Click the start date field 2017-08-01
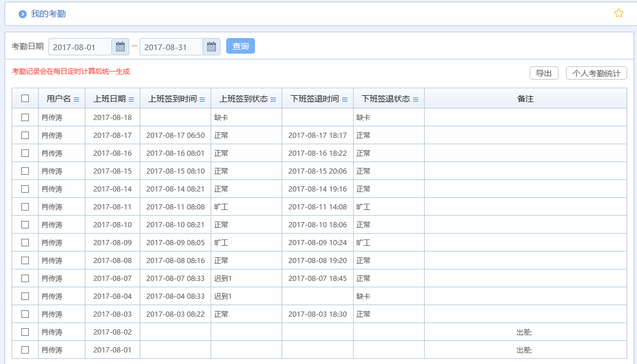 click(x=80, y=47)
